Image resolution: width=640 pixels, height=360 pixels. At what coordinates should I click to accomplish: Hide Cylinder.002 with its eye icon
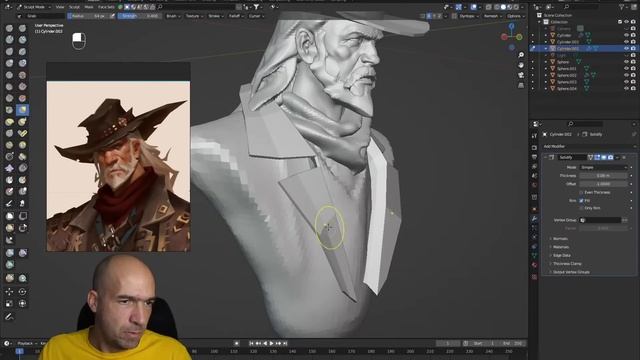pyautogui.click(x=626, y=49)
